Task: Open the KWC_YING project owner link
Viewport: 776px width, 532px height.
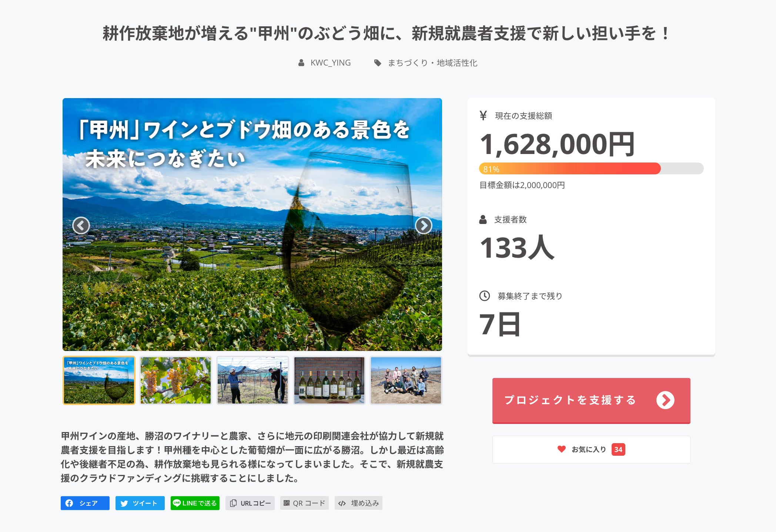Action: coord(330,63)
